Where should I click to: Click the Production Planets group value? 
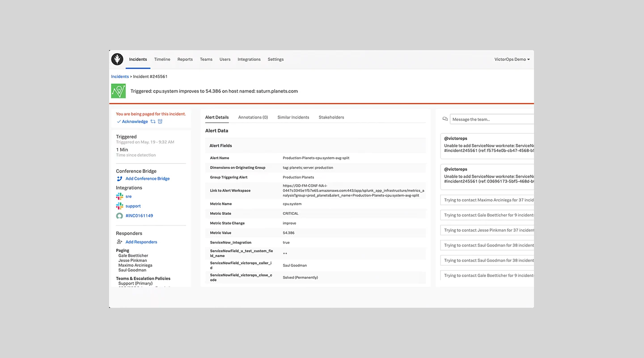(x=298, y=177)
